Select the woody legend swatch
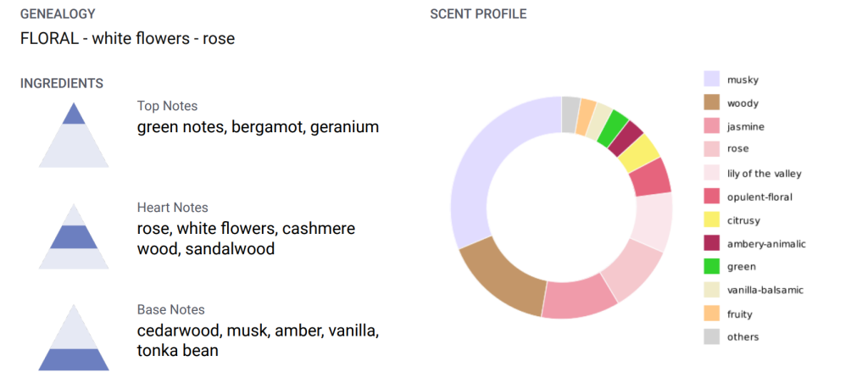868x383 pixels. coord(712,103)
